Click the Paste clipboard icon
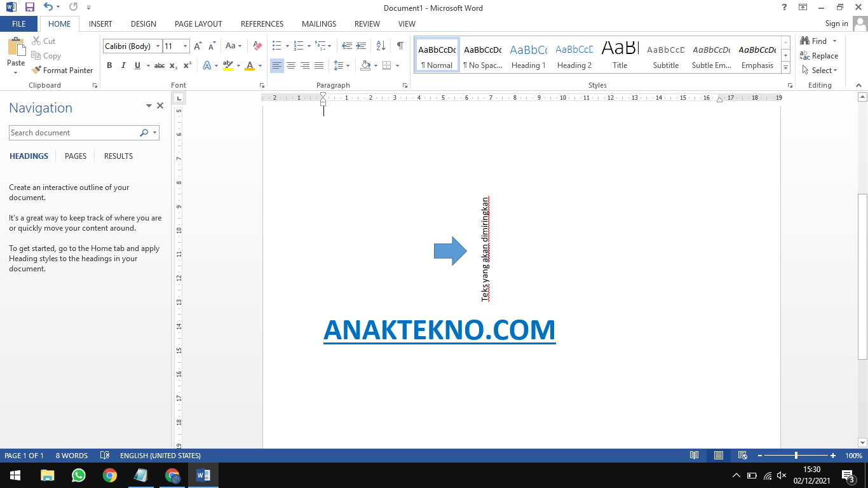This screenshot has width=868, height=488. pos(16,48)
